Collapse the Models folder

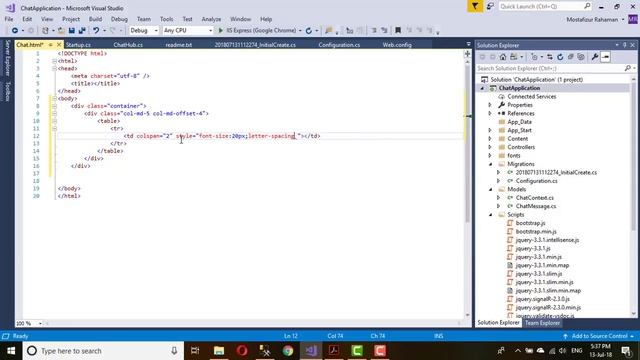tap(490, 189)
